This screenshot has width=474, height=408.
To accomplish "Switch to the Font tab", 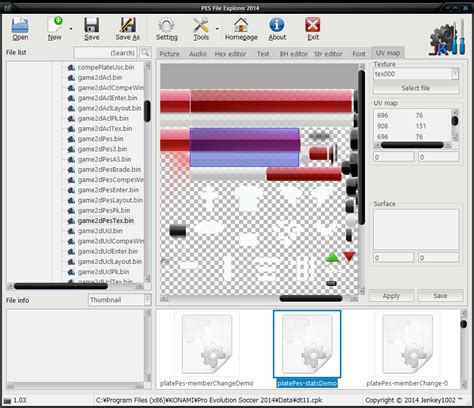I will pos(359,54).
